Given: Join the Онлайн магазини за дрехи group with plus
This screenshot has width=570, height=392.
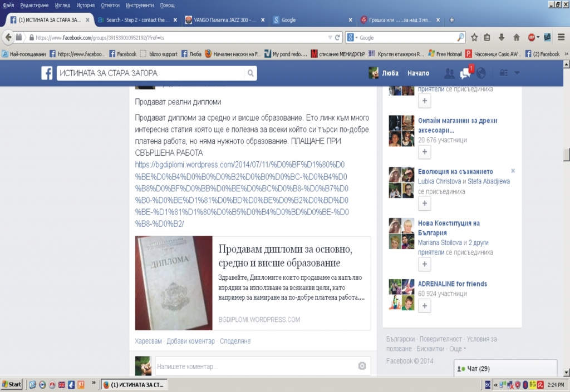Looking at the screenshot, I should point(425,152).
